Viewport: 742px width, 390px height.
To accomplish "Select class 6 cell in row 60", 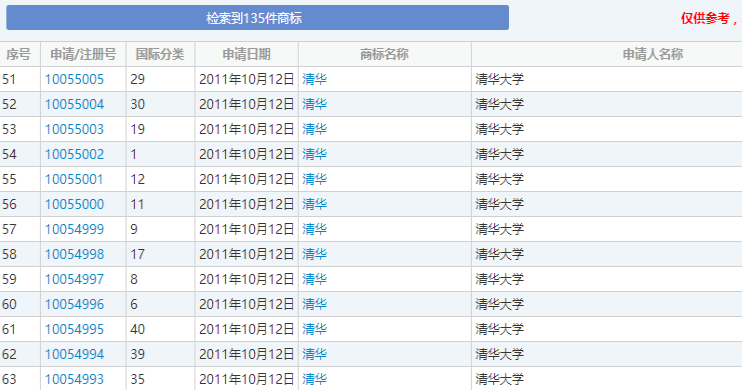I will point(160,304).
